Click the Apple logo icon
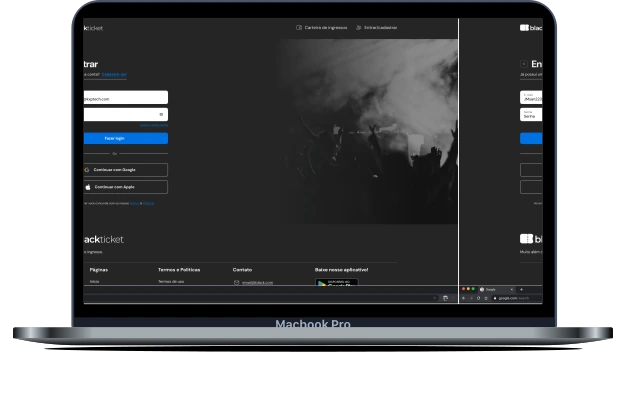 [88, 187]
